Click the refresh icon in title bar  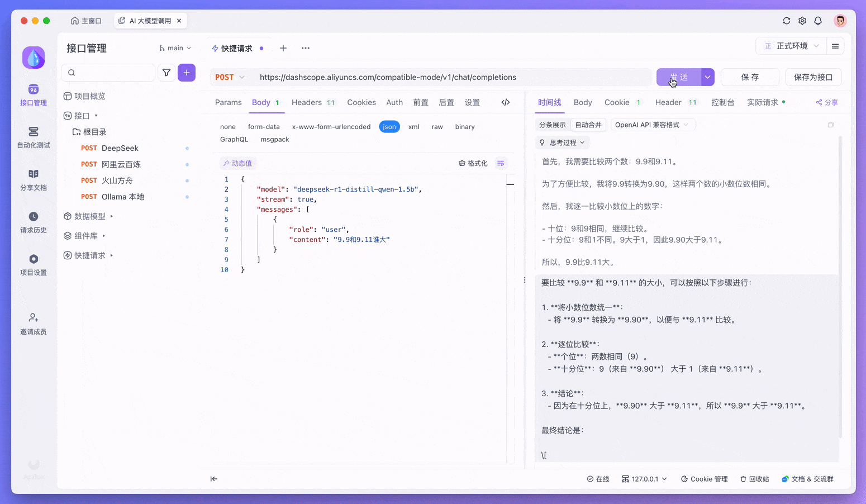pyautogui.click(x=787, y=21)
